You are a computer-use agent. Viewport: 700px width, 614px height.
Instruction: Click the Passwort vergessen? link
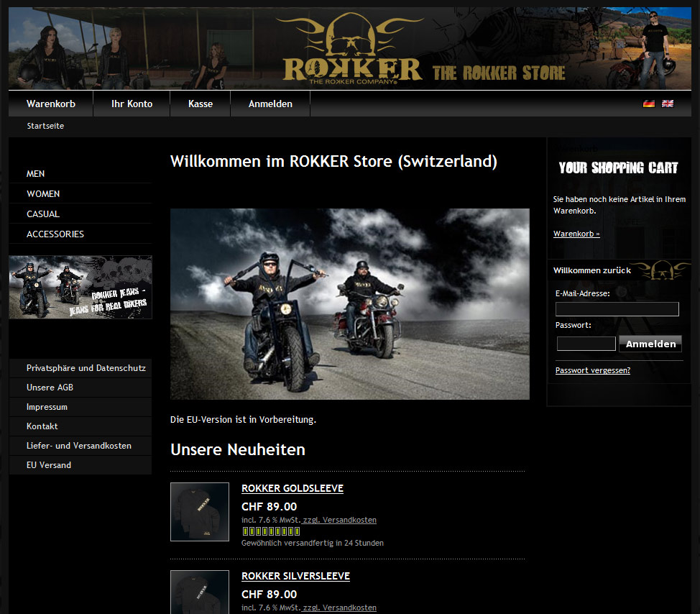592,370
